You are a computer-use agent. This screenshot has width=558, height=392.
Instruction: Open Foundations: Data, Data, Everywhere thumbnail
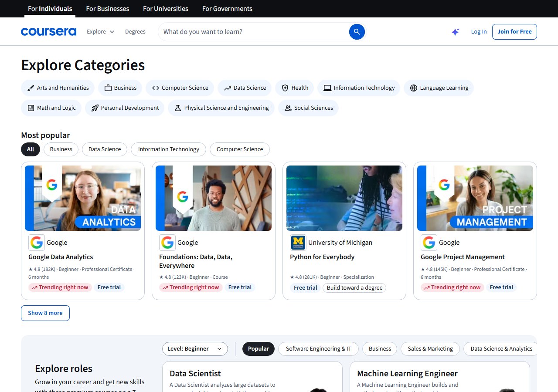[x=214, y=198]
